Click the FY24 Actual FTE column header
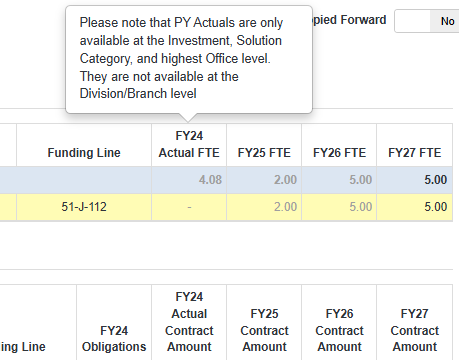 189,144
